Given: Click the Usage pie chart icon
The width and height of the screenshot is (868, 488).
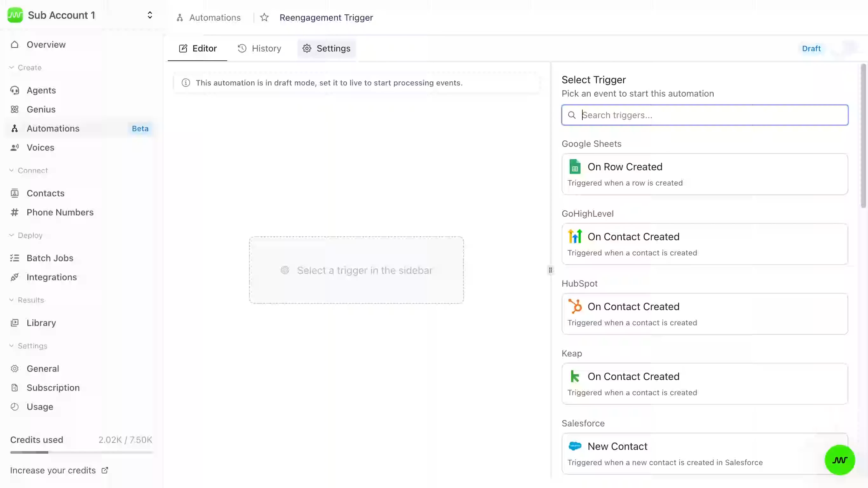Looking at the screenshot, I should [x=15, y=406].
